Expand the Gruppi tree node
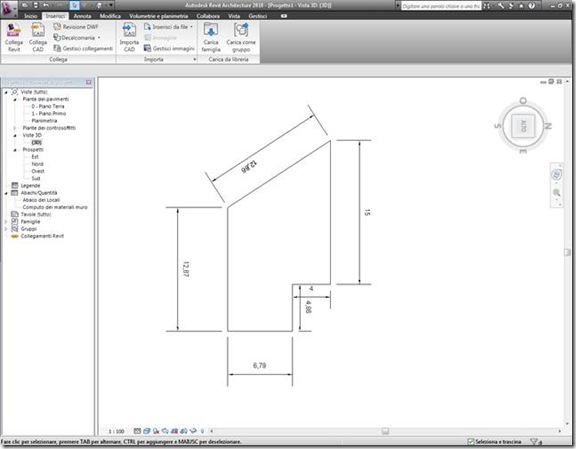 pyautogui.click(x=6, y=229)
